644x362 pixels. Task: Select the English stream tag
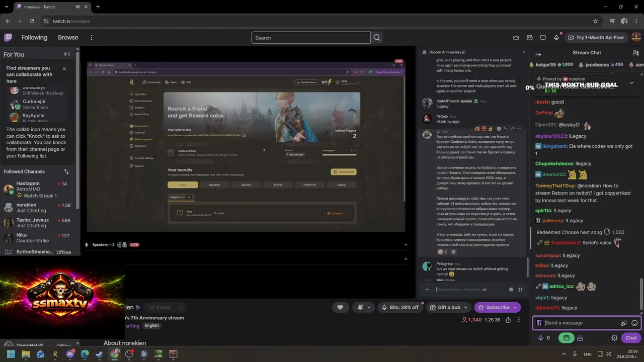pyautogui.click(x=151, y=326)
